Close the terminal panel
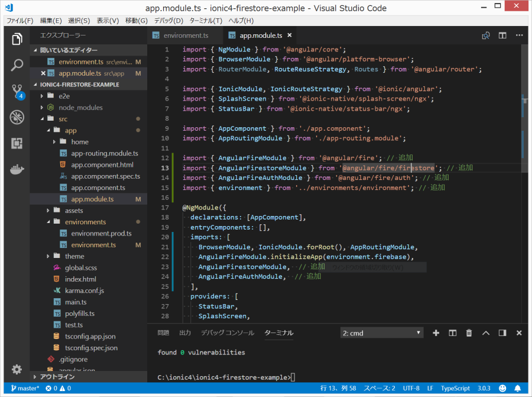The image size is (532, 397). [x=519, y=333]
